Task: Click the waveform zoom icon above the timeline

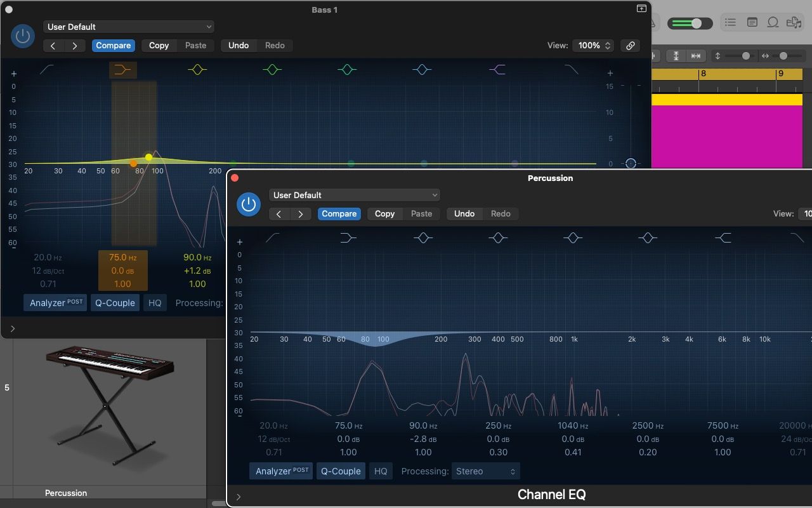Action: [x=676, y=56]
